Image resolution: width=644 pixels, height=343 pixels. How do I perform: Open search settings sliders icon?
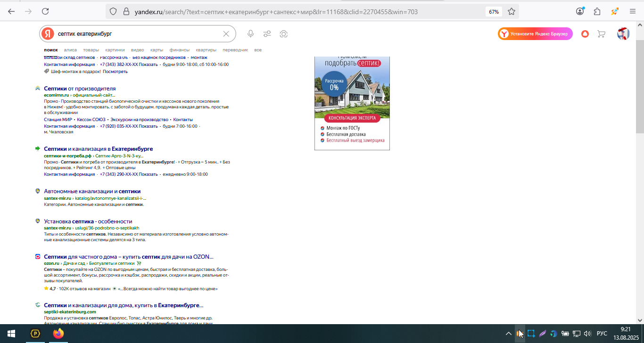(x=267, y=34)
